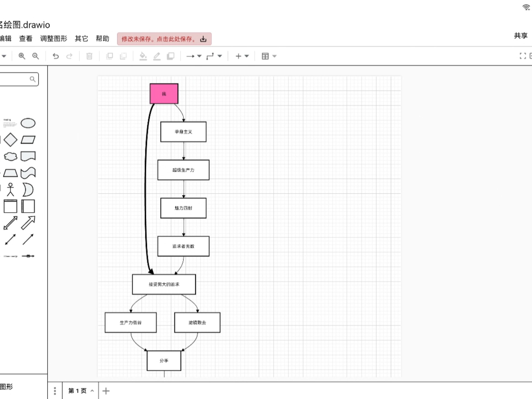This screenshot has width=532, height=399.
Task: Click the Undo icon
Action: (56, 56)
